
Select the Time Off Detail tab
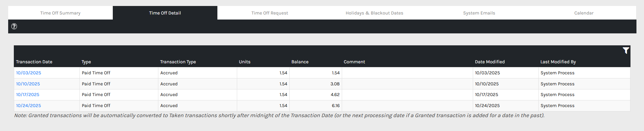click(x=165, y=13)
